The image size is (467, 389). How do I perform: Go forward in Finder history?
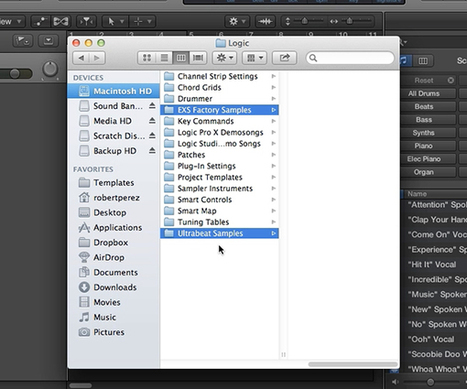tap(97, 58)
